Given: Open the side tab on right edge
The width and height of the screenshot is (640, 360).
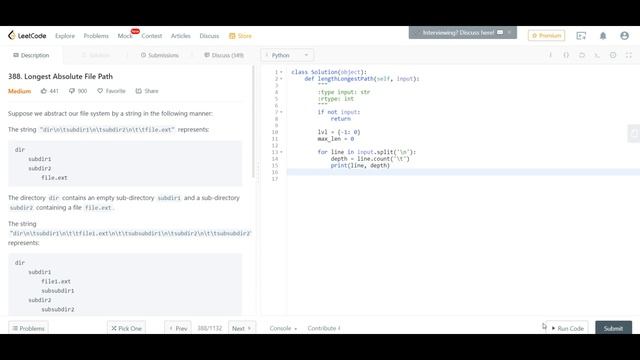Looking at the screenshot, I should pyautogui.click(x=634, y=133).
